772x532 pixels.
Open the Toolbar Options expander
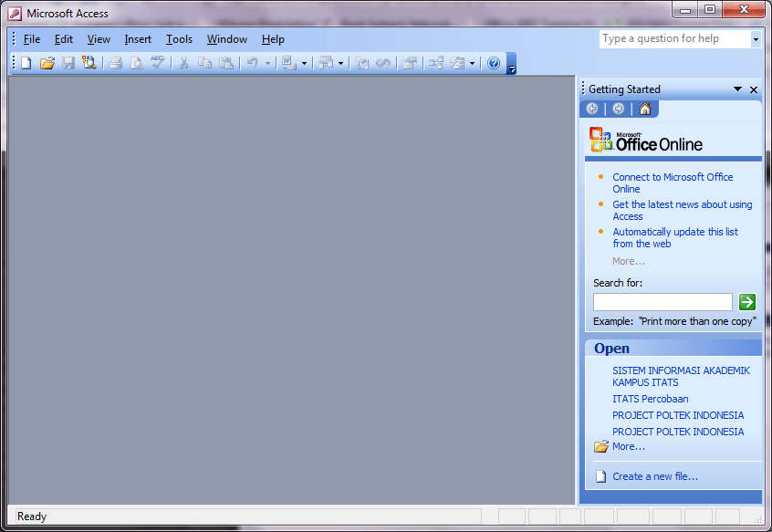[x=512, y=64]
